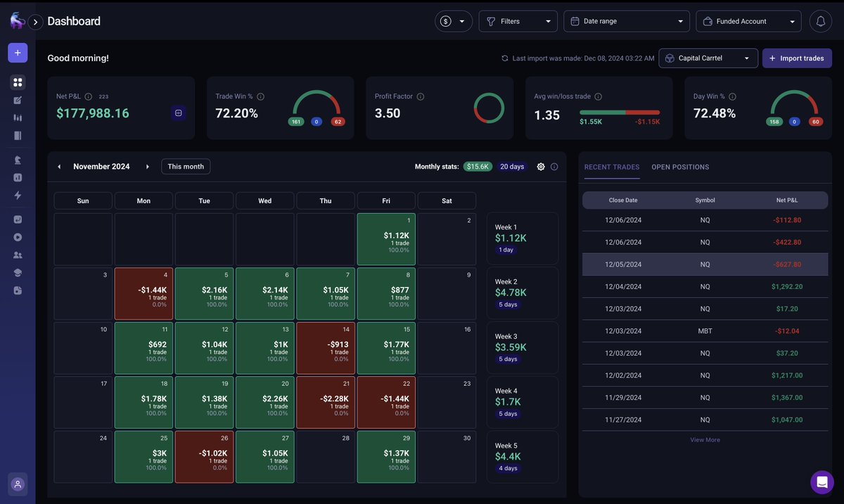Open the November 25 calendar day cell $3K

(x=143, y=457)
